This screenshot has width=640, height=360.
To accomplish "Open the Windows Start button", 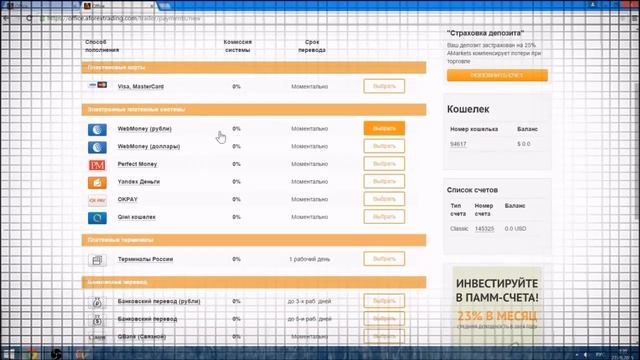I will click(x=9, y=354).
